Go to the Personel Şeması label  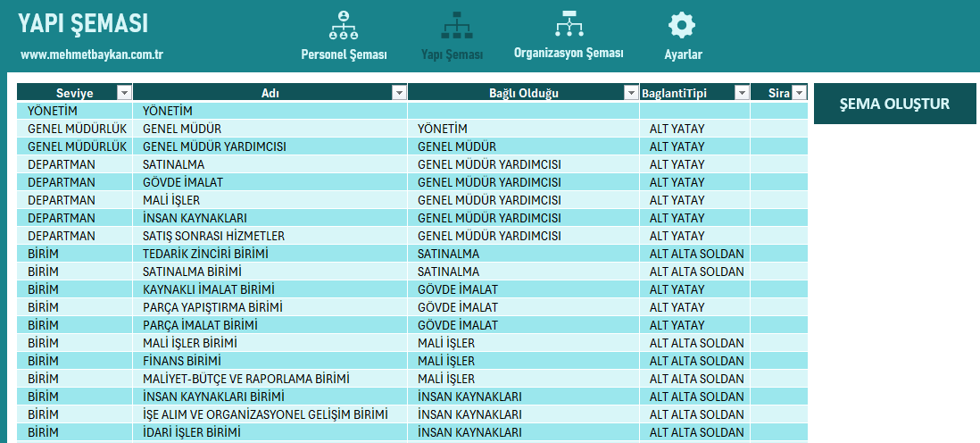[x=344, y=54]
